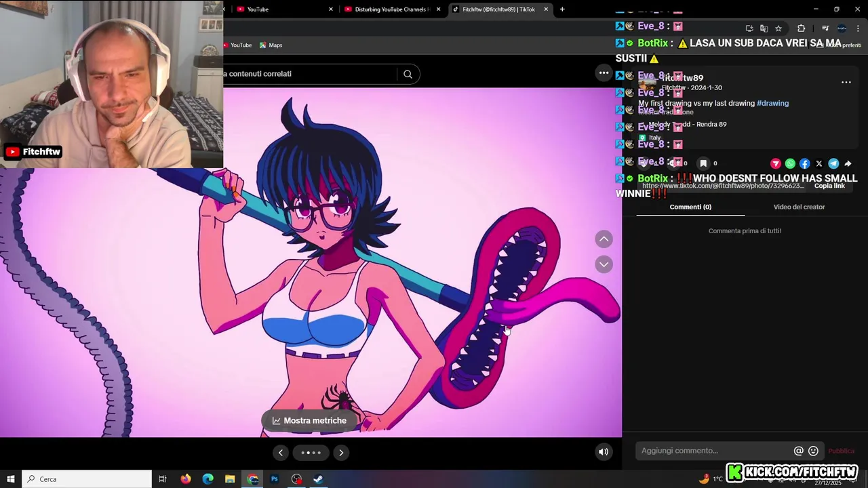
Task: Share to Telegram
Action: point(833,163)
